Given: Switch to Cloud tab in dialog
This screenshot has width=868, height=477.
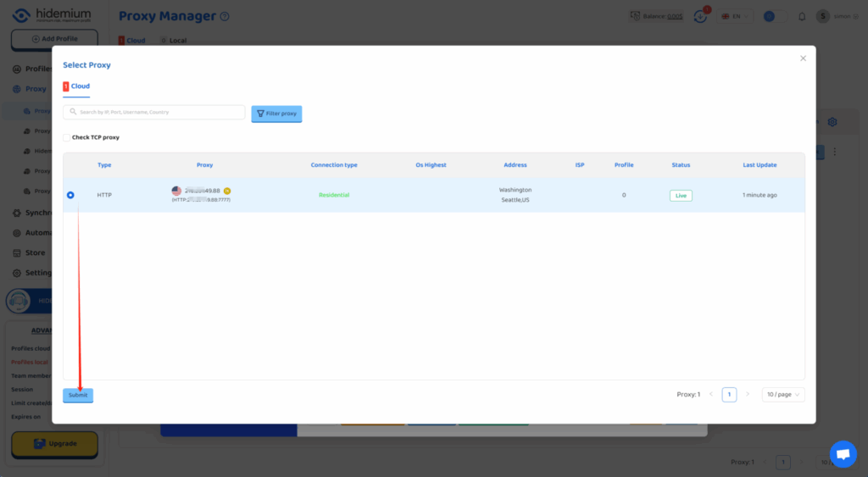Looking at the screenshot, I should pos(76,86).
